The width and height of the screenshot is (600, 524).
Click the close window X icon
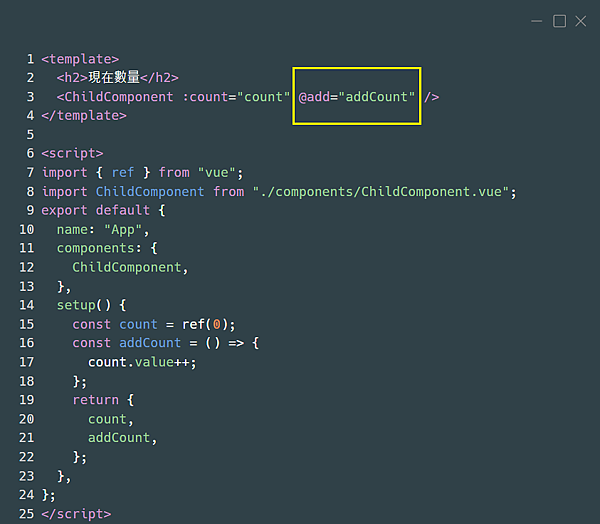pyautogui.click(x=580, y=21)
